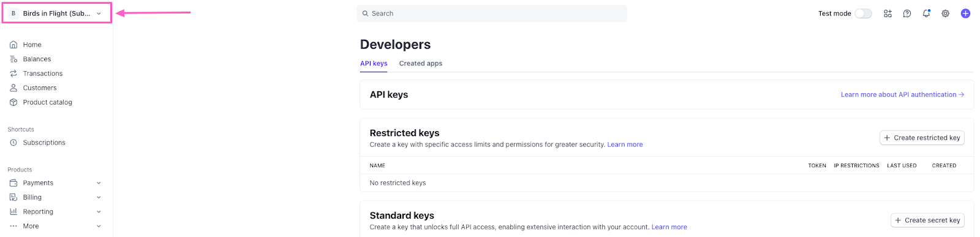The width and height of the screenshot is (980, 237).
Task: Open Learn more about API authentication link
Action: pyautogui.click(x=902, y=95)
